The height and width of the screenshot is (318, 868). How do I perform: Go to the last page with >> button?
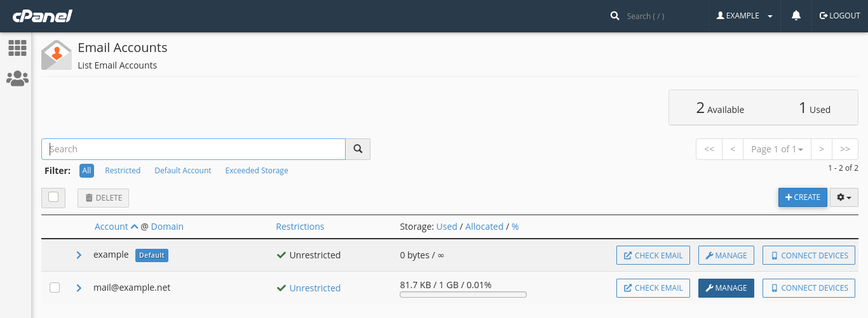(x=845, y=149)
